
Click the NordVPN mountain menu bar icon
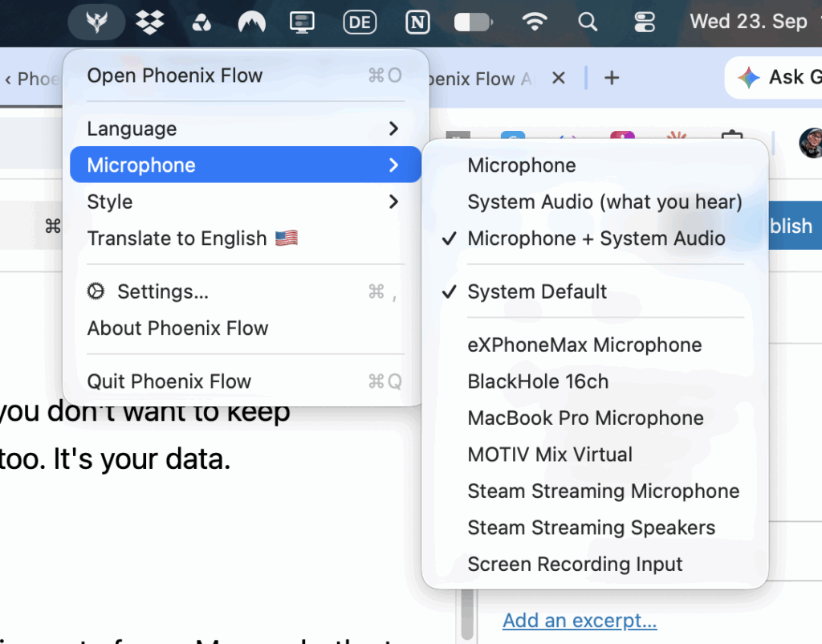point(251,22)
